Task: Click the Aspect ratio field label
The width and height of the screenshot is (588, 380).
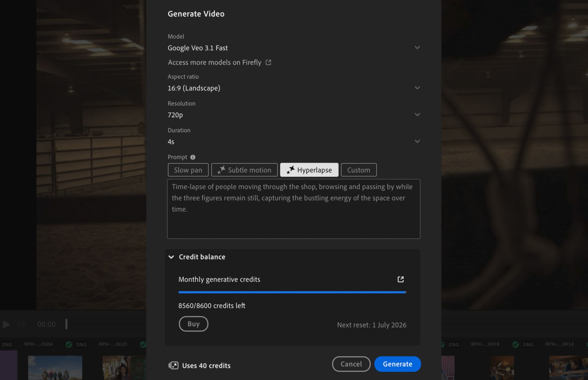Action: (183, 77)
